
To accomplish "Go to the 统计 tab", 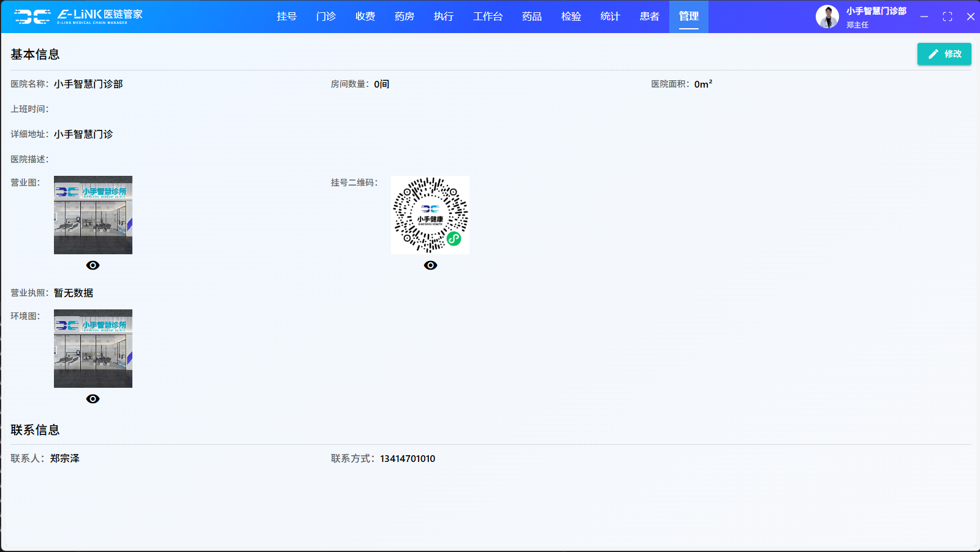I will pyautogui.click(x=610, y=17).
